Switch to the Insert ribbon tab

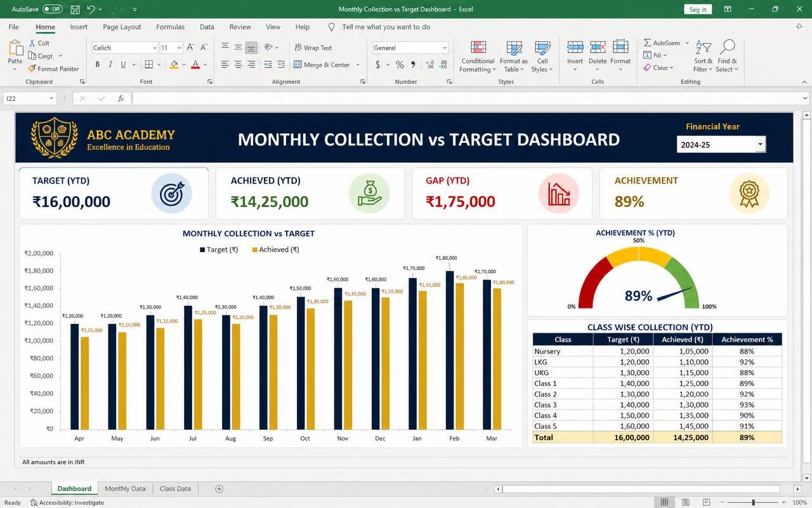79,27
